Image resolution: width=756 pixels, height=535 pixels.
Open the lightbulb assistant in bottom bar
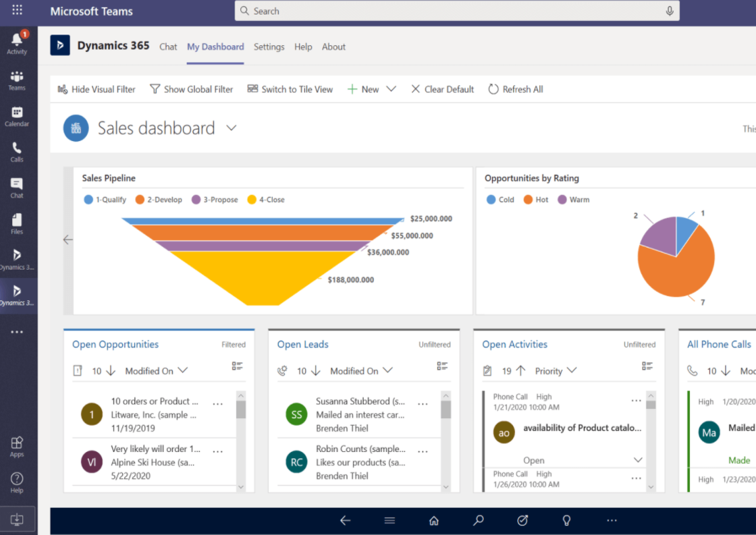point(566,521)
